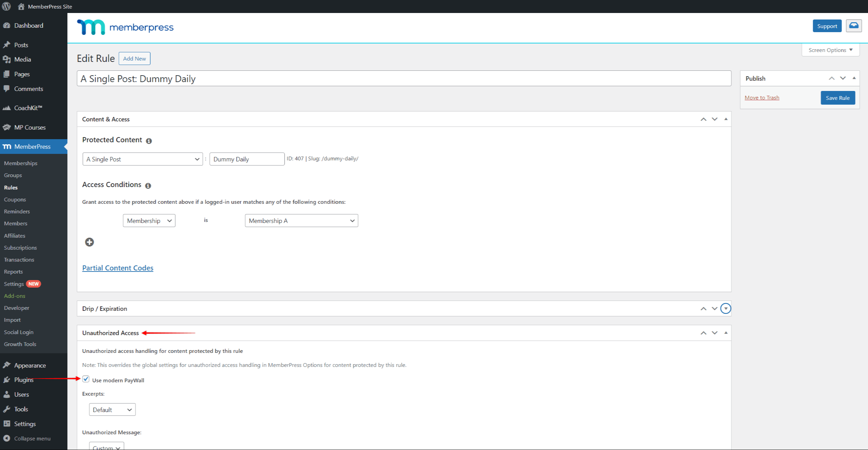Open the MemberPress Site home icon
The image size is (868, 450).
[21, 6]
